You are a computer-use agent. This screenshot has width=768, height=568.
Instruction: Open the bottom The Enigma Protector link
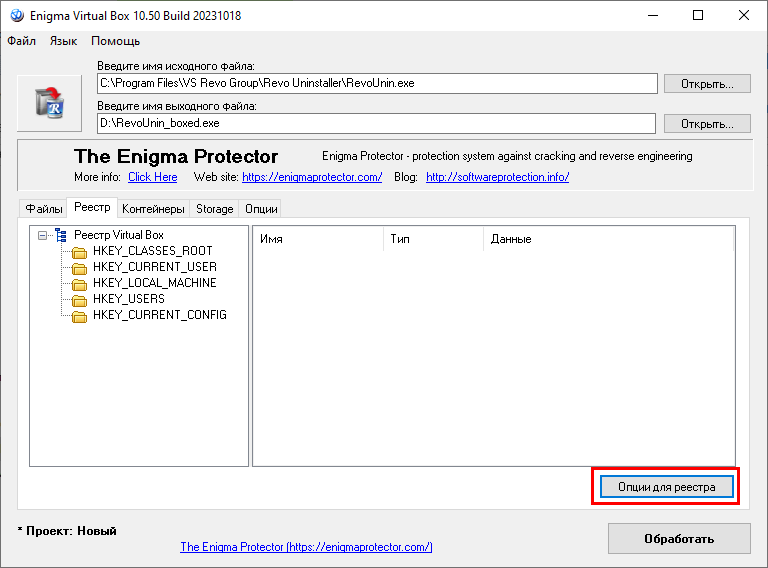(x=306, y=547)
